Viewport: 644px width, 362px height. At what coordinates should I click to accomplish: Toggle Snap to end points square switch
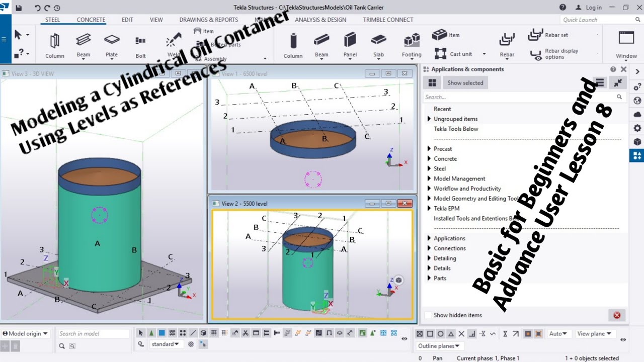[430, 334]
